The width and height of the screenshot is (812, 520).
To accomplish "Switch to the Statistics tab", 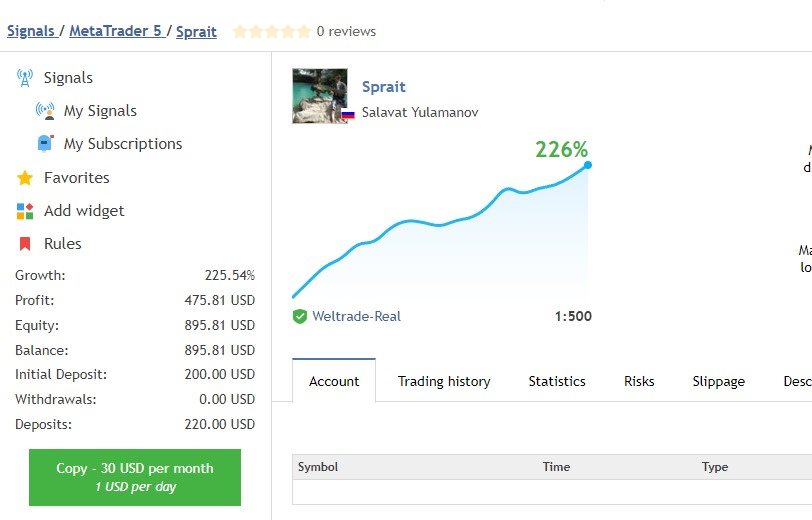I will tap(557, 381).
